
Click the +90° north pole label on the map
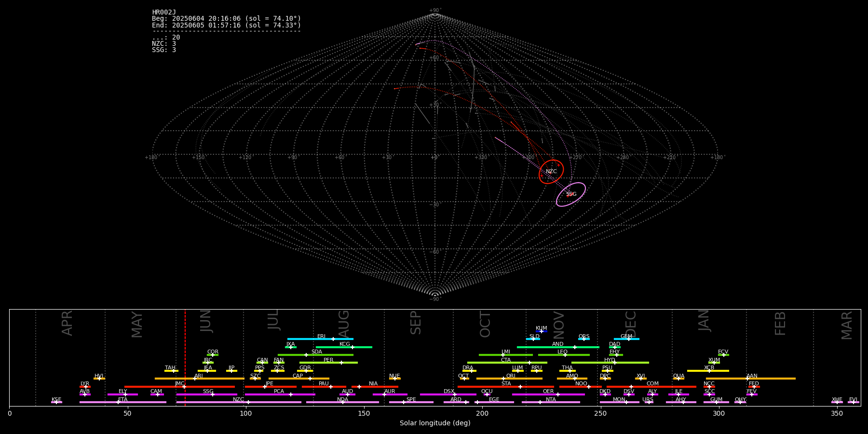tap(434, 11)
